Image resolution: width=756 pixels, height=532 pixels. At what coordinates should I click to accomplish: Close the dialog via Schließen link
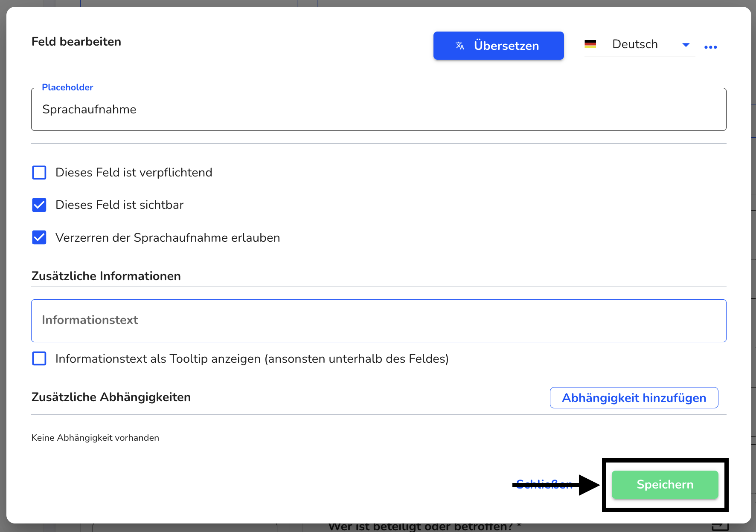coord(544,484)
